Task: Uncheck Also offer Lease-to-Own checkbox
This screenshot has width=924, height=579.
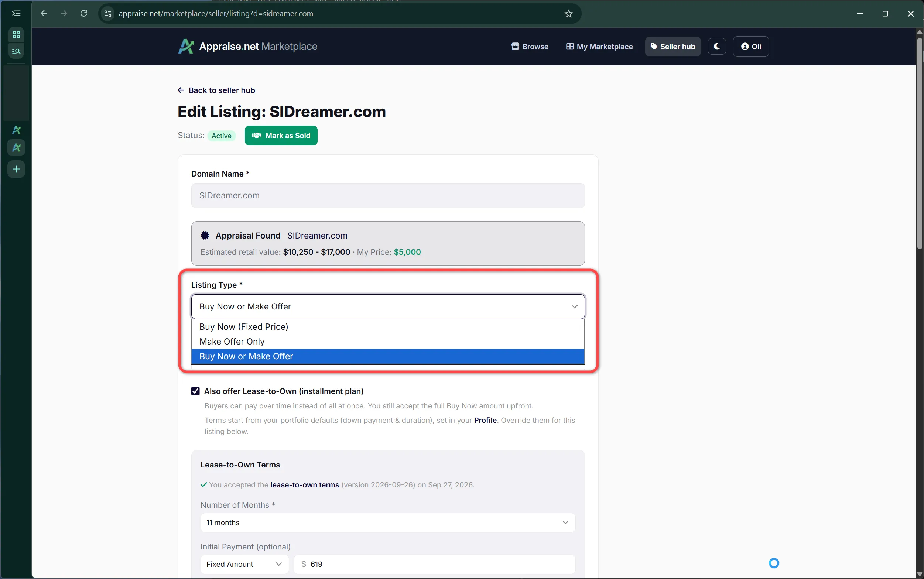Action: [x=195, y=391]
